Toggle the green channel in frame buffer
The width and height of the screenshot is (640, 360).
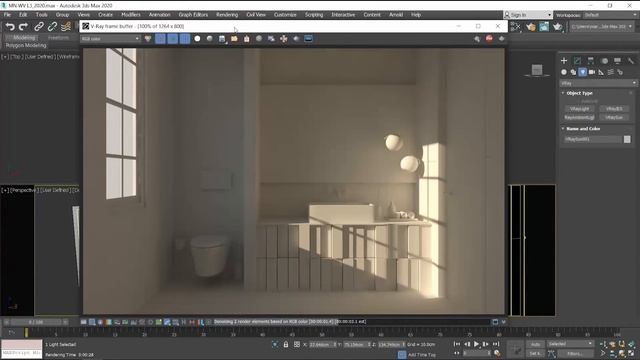(173, 39)
